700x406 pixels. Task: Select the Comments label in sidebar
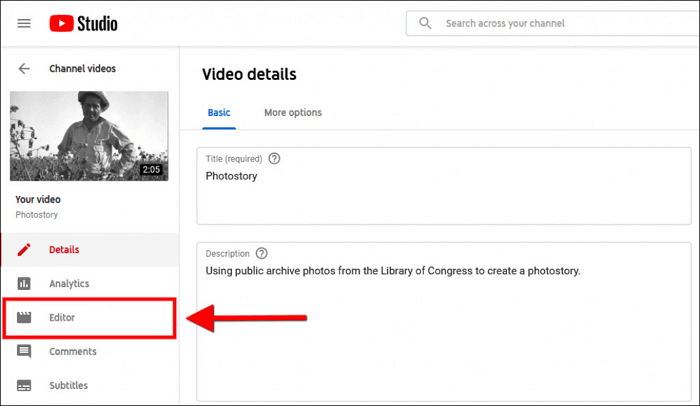(x=72, y=352)
